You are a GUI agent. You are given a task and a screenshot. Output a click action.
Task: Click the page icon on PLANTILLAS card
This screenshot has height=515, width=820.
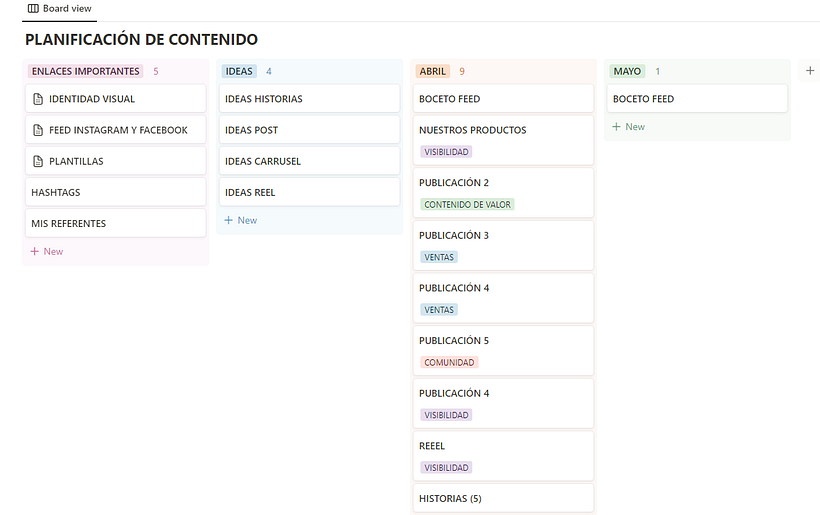[38, 161]
